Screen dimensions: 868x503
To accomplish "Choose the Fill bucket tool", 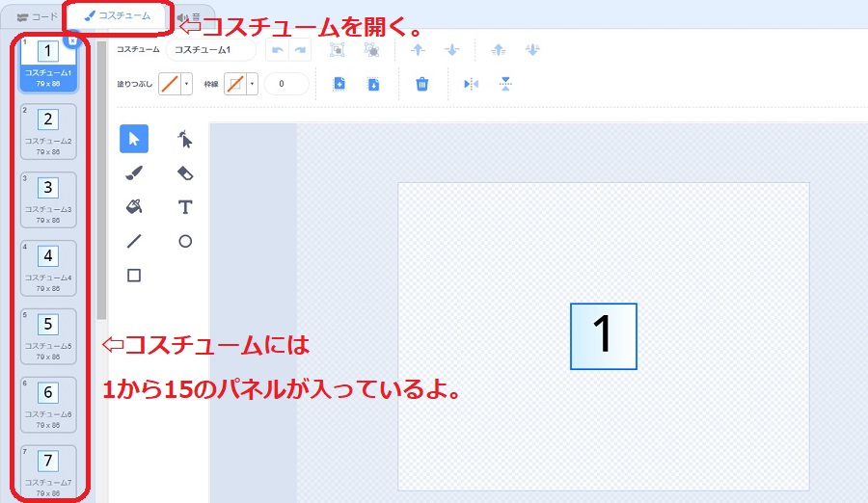I will click(x=134, y=207).
